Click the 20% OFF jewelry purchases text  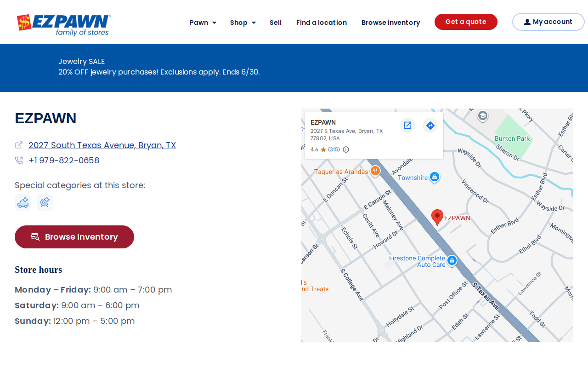click(x=159, y=72)
